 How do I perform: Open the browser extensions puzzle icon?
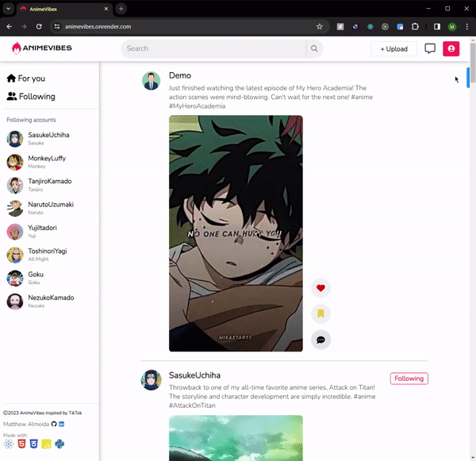(416, 26)
